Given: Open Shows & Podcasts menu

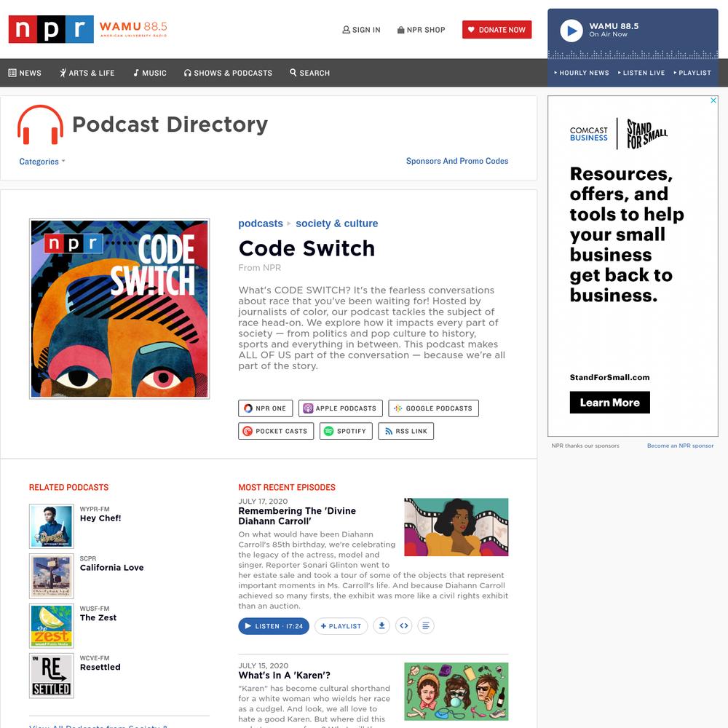Looking at the screenshot, I should click(228, 73).
